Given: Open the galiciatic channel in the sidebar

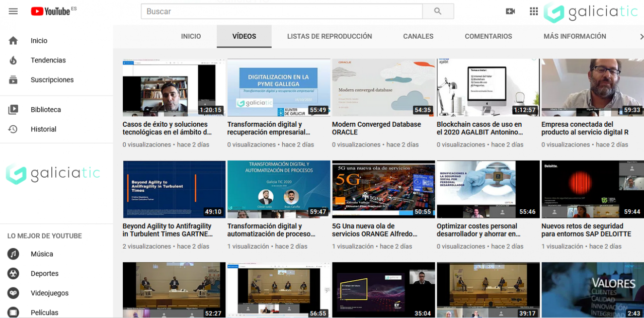Looking at the screenshot, I should coord(53,174).
